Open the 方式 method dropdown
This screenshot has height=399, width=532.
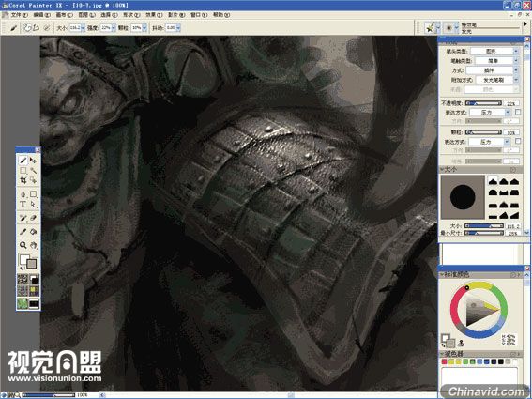pyautogui.click(x=516, y=70)
